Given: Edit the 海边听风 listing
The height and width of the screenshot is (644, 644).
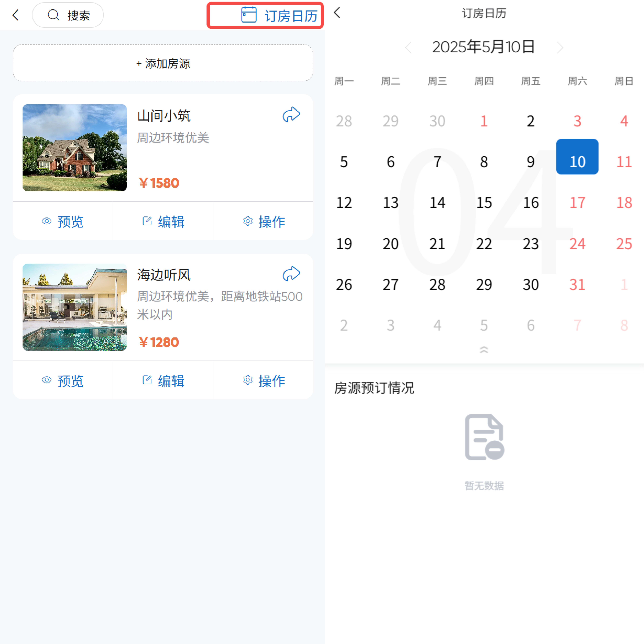Looking at the screenshot, I should tap(163, 380).
